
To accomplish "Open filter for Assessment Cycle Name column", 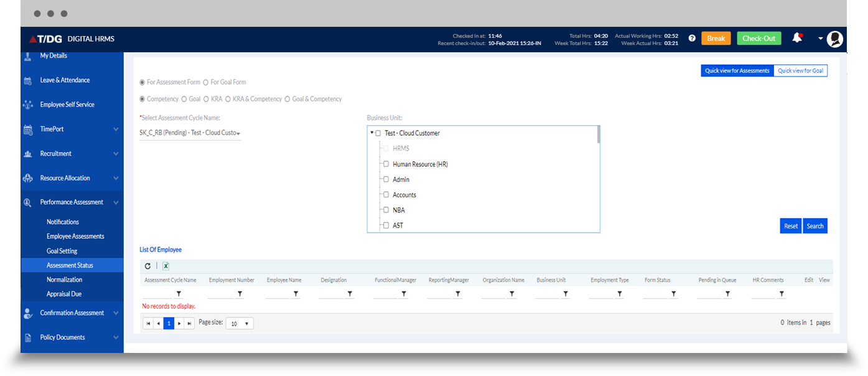I will 179,293.
